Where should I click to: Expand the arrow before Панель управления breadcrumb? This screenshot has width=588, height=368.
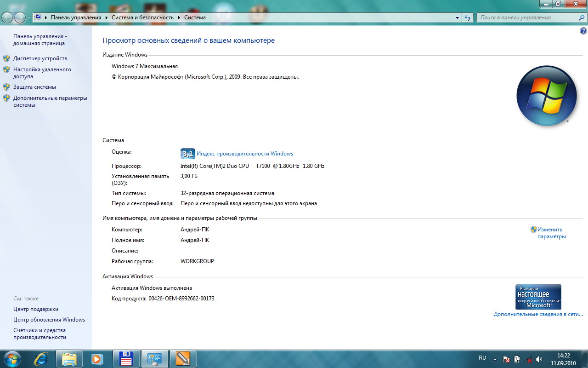tap(46, 17)
